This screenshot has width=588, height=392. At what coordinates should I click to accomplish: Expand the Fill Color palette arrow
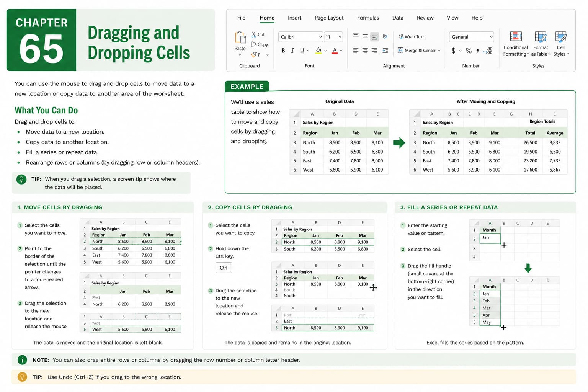point(325,51)
